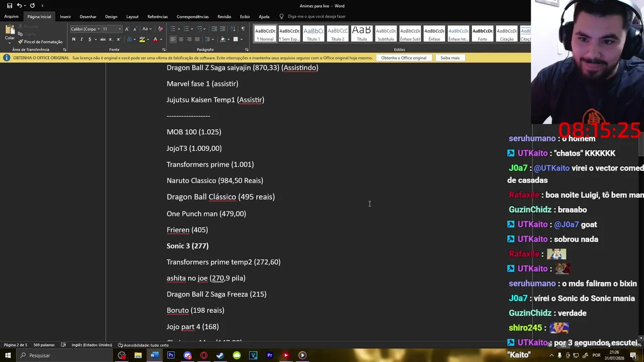644x362 pixels.
Task: Expand the underline style dropdown arrow
Action: coord(96,39)
